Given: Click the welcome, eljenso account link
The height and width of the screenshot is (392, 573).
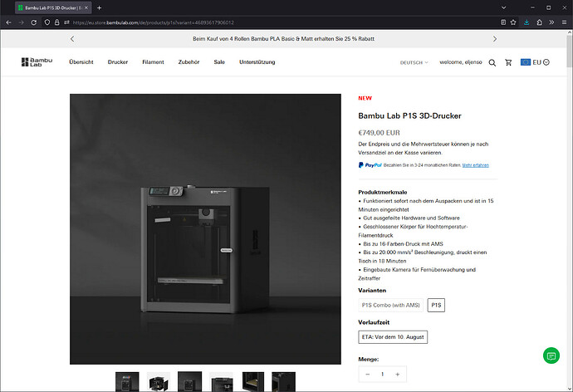Looking at the screenshot, I should [x=460, y=62].
